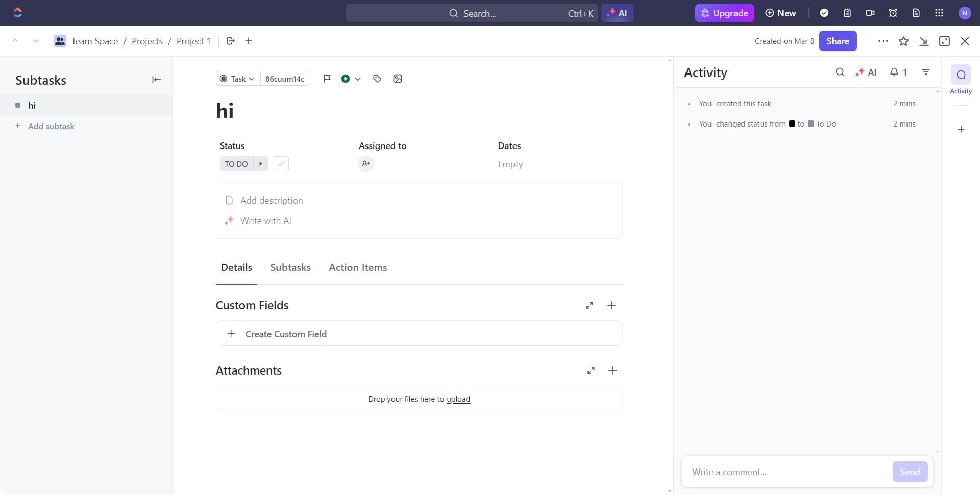The image size is (980, 495).
Task: Click the Share button
Action: click(838, 41)
